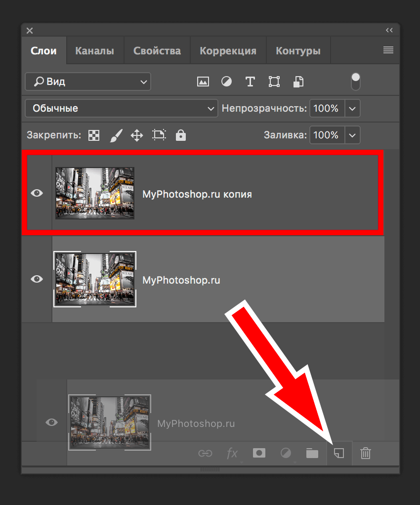Hide the MyPhotoshop.ru копия layer
This screenshot has height=505, width=420.
(37, 193)
